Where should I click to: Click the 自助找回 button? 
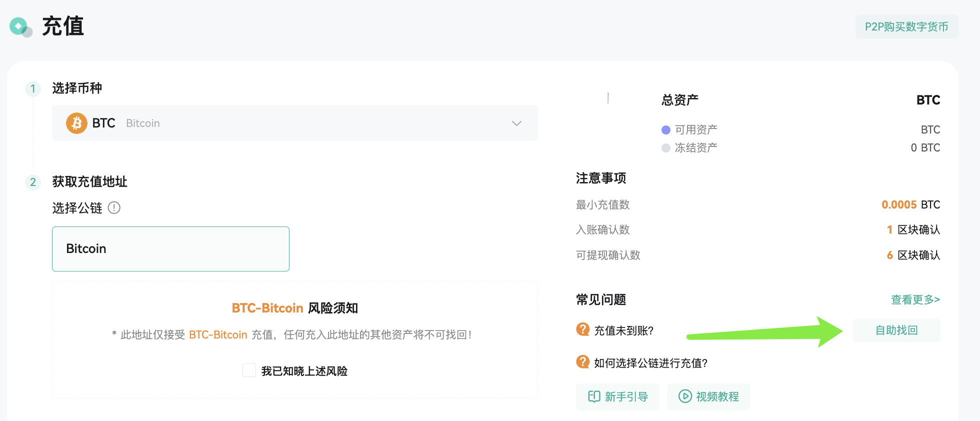click(896, 330)
